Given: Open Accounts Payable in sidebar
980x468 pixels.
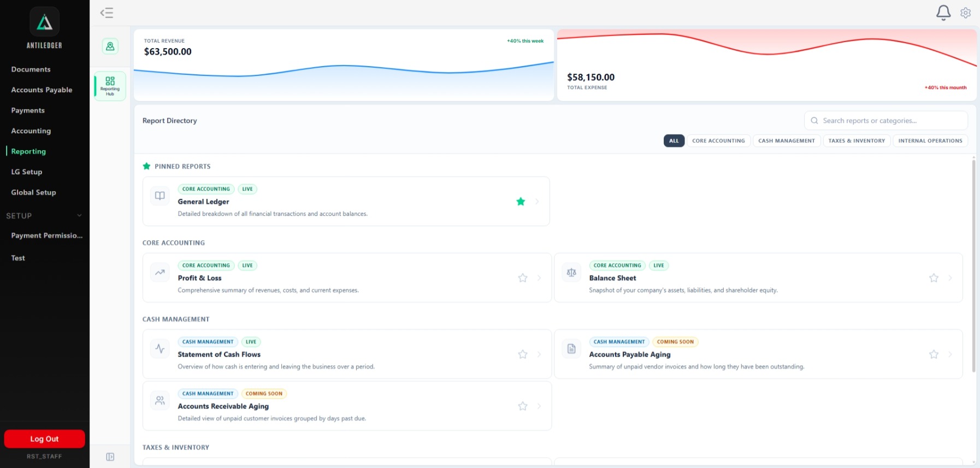Looking at the screenshot, I should point(42,90).
